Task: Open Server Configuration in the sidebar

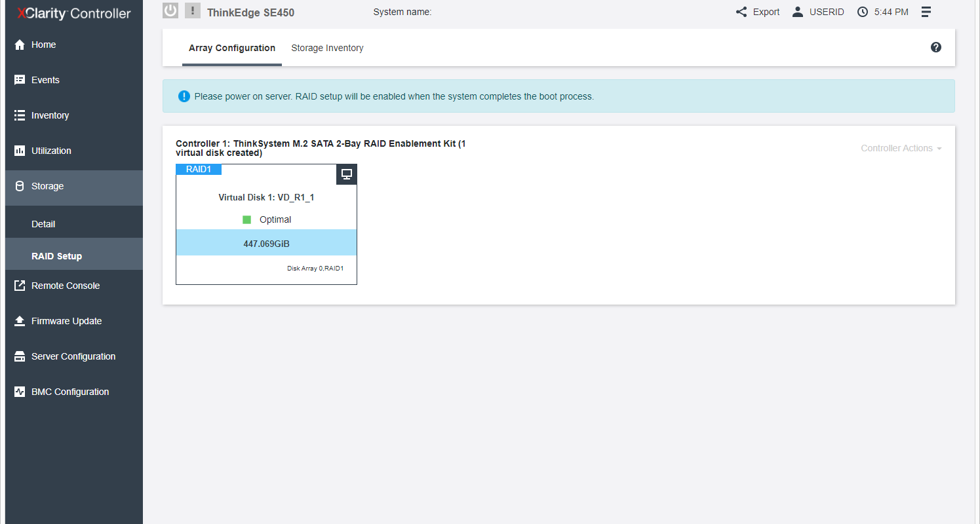Action: click(74, 356)
